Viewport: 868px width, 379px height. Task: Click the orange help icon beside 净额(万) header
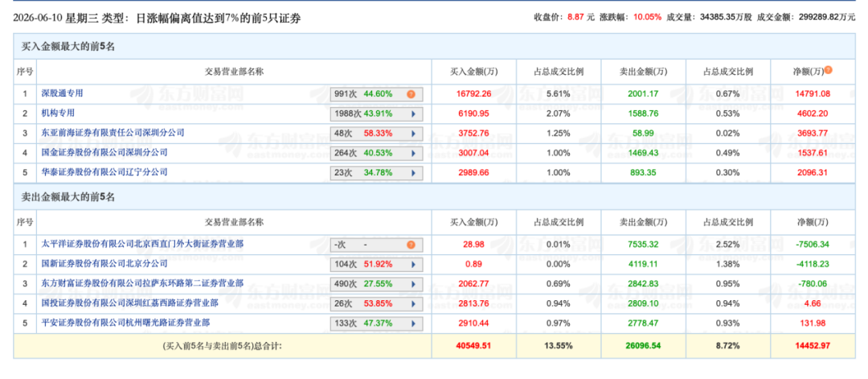828,70
